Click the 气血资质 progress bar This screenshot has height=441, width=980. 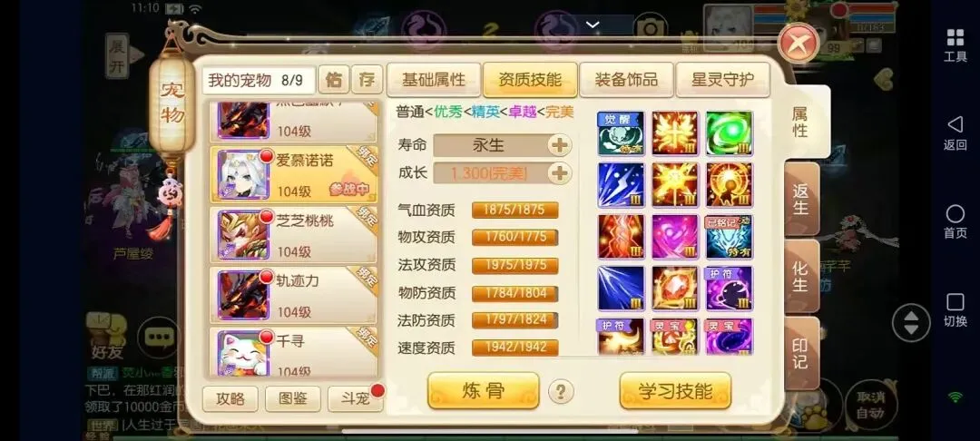tap(515, 211)
